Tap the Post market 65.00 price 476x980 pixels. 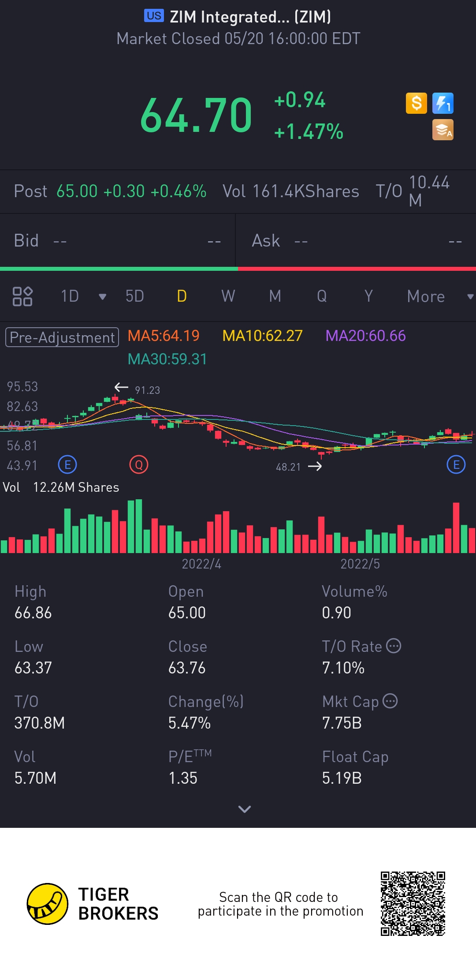tap(77, 191)
